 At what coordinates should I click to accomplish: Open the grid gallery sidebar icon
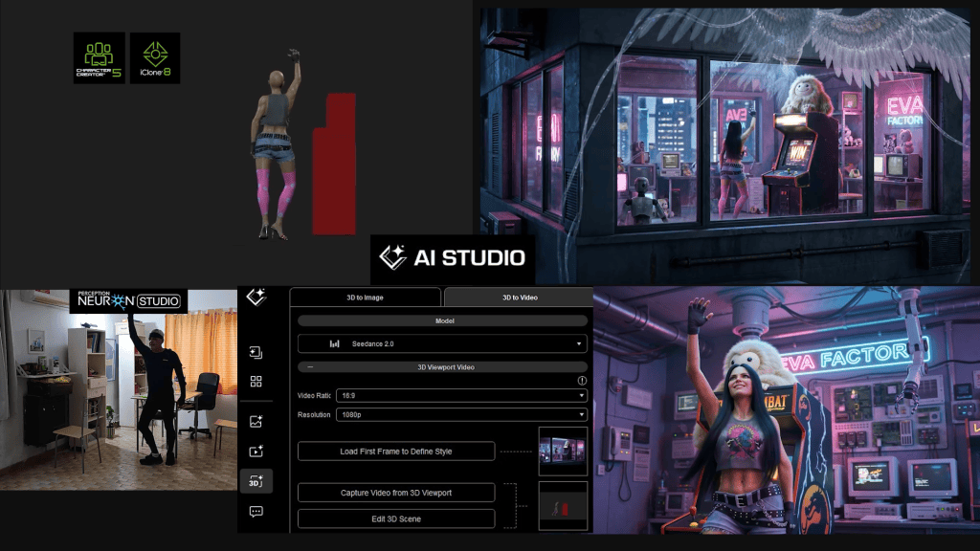tap(256, 381)
